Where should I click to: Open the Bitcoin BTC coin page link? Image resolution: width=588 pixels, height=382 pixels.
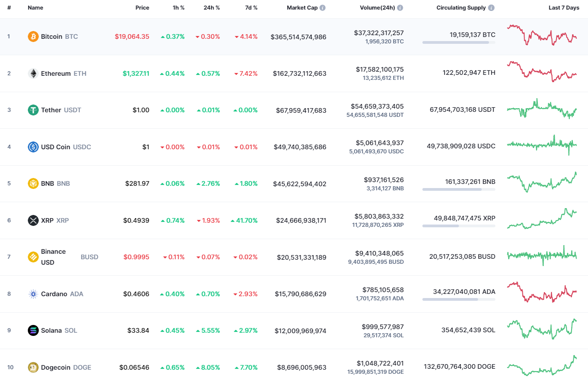coord(53,37)
